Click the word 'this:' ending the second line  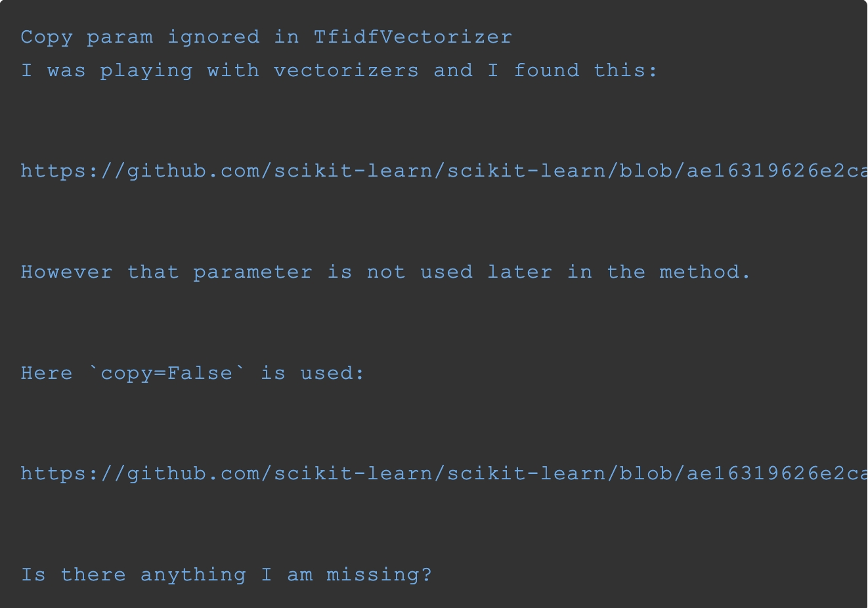[x=626, y=70]
